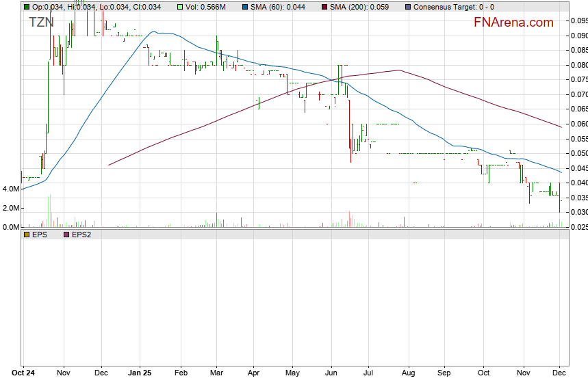Click the Jul label on time axis
588x387 pixels.
pos(369,374)
